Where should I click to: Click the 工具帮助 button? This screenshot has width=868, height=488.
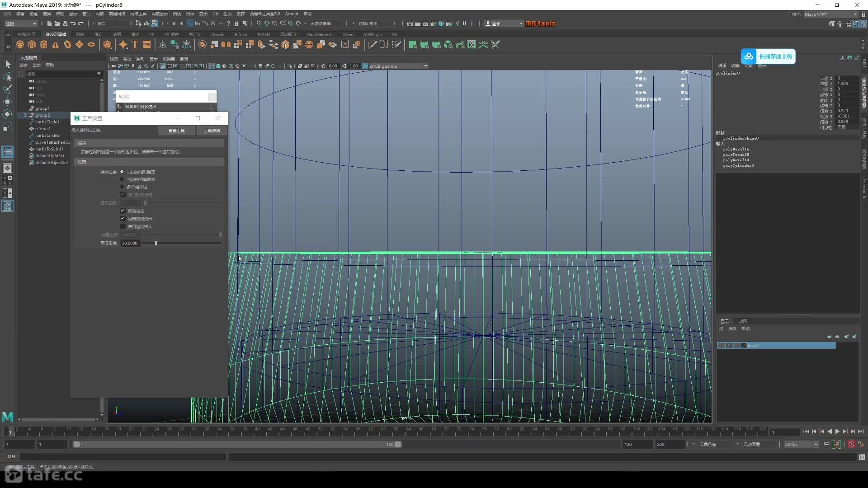click(212, 131)
